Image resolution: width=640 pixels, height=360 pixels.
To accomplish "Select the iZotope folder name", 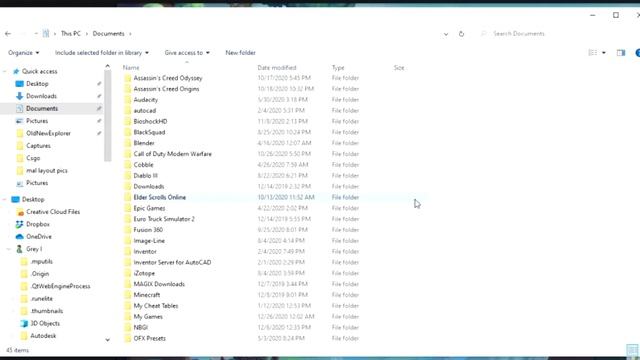I will coord(144,273).
